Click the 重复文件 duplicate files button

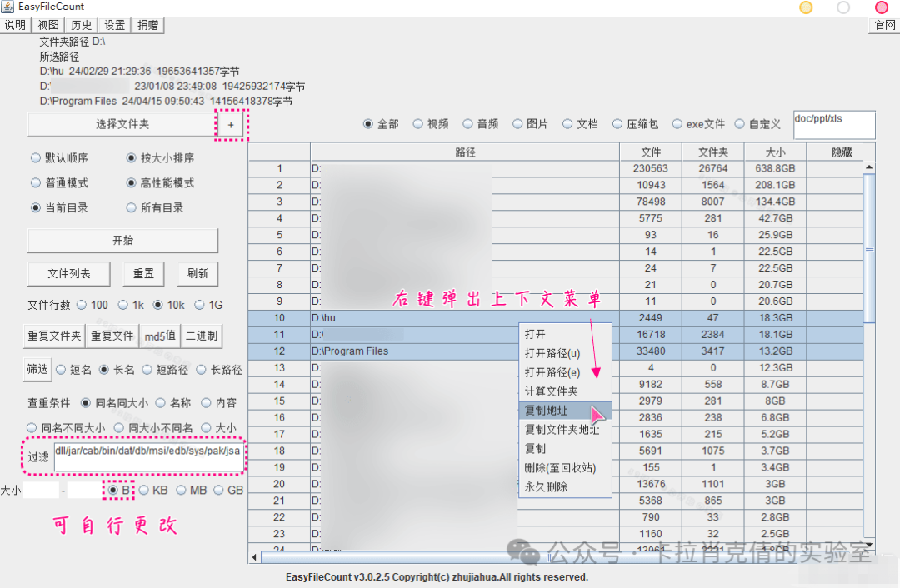[112, 336]
